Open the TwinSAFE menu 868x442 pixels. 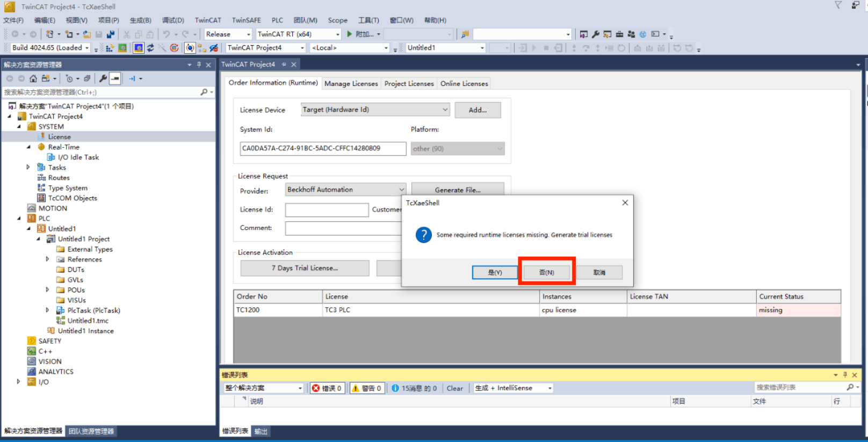(x=246, y=20)
